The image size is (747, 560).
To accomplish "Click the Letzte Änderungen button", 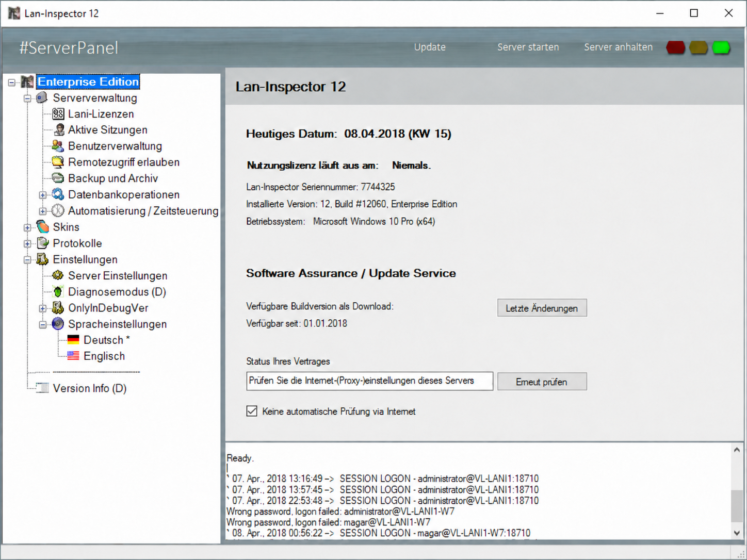I will tap(542, 308).
